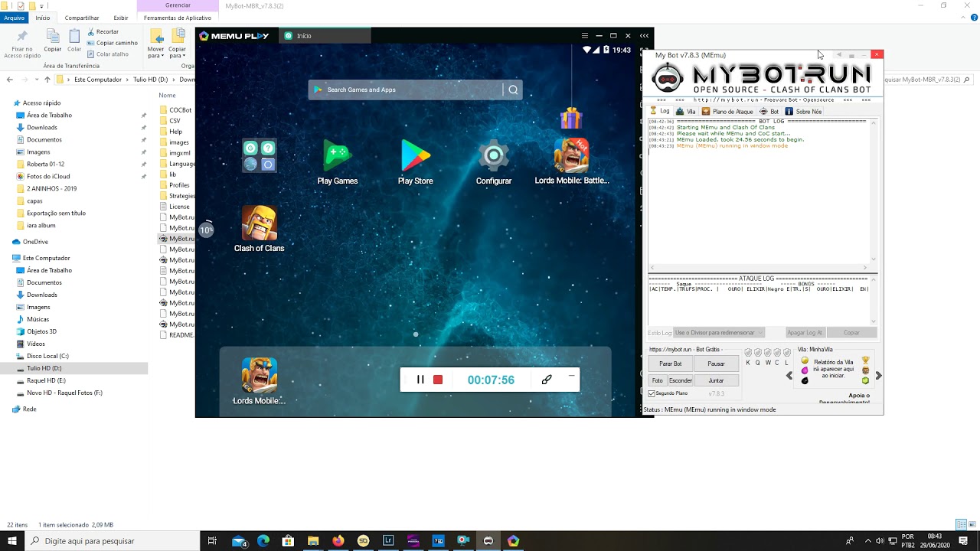Click Recortar scissors in Explorer ribbon
The width and height of the screenshot is (980, 551).
tap(103, 32)
